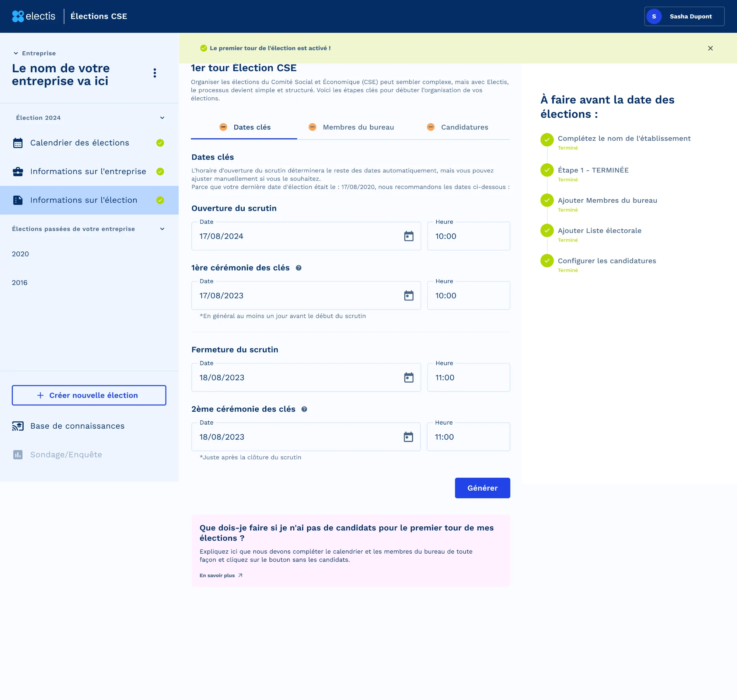Click the Sondage/Enquête chart icon

(x=18, y=455)
